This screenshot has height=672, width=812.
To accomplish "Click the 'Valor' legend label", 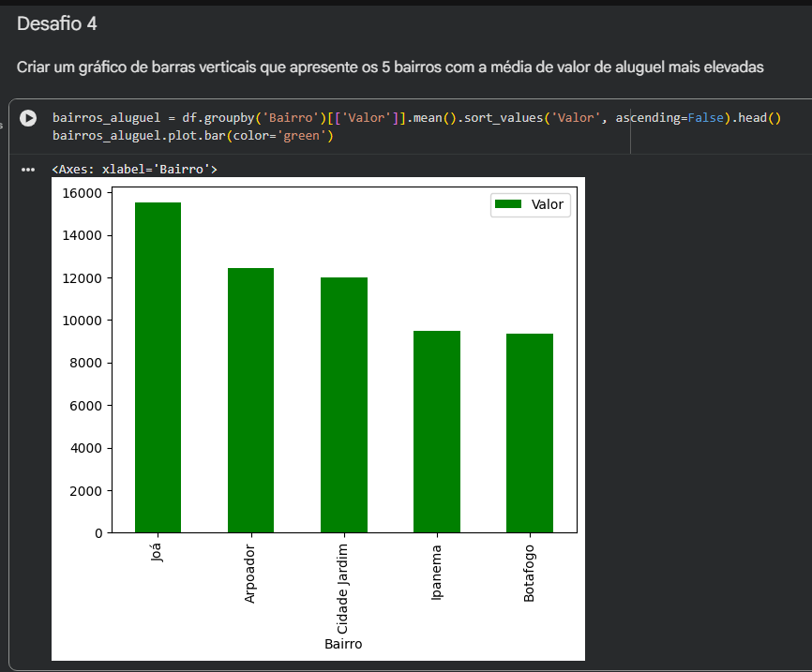I will point(547,204).
